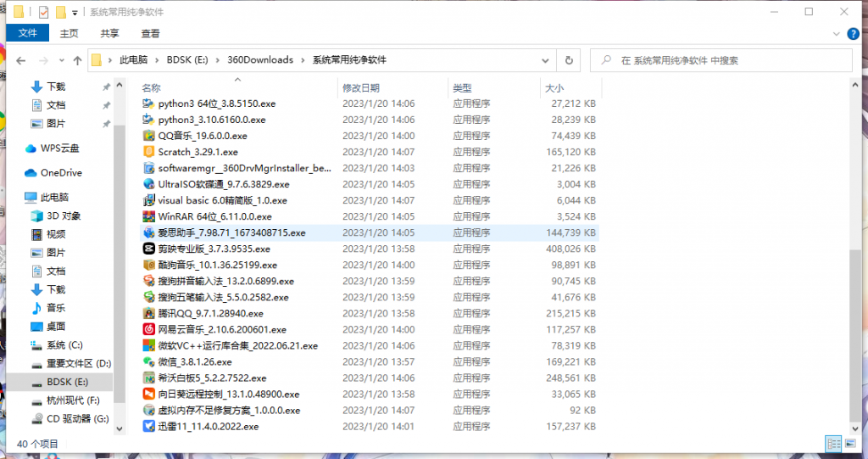Select the Scratch_3.29.1.exe icon
This screenshot has height=459, width=868.
click(x=148, y=151)
